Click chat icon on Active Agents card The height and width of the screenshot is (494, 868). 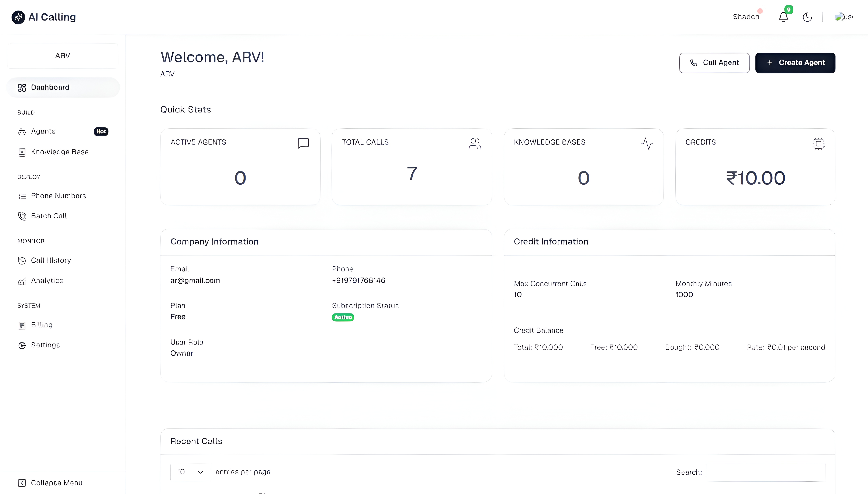click(x=303, y=144)
